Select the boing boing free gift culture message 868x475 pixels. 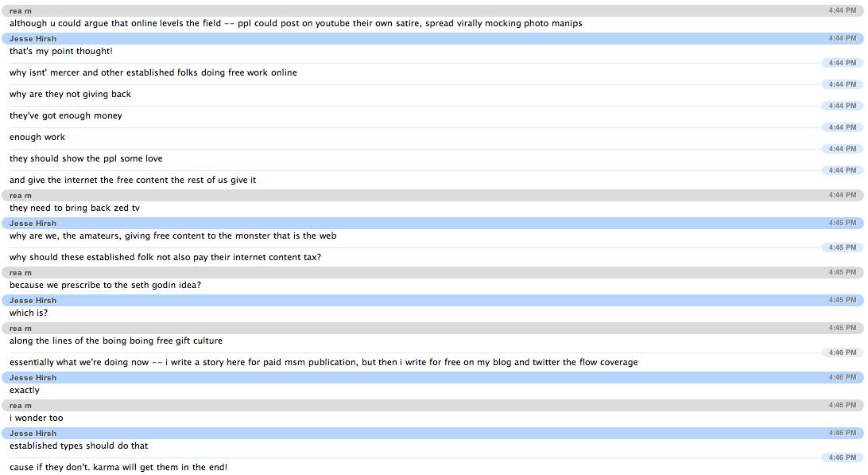click(x=116, y=341)
